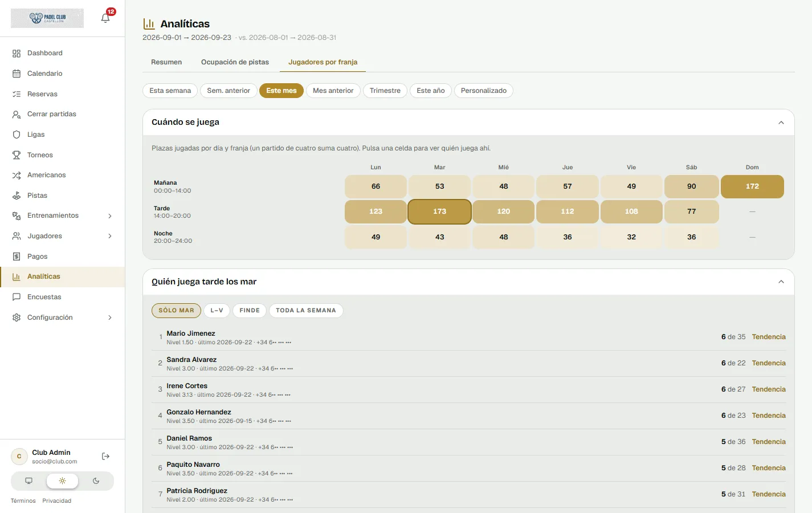Switch to light theme mode
Screen dimensions: 812x513
pyautogui.click(x=62, y=481)
